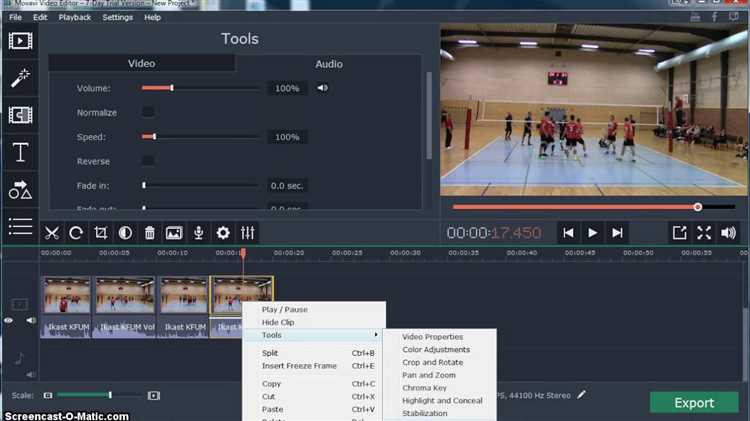
Task: Skip to next frame button
Action: tap(617, 233)
